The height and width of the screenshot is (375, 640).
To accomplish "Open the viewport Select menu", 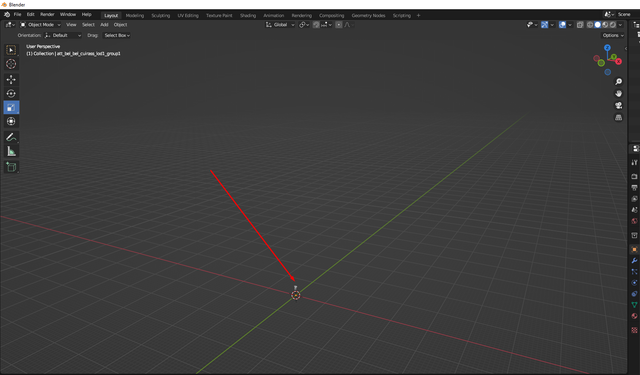I will pos(88,25).
